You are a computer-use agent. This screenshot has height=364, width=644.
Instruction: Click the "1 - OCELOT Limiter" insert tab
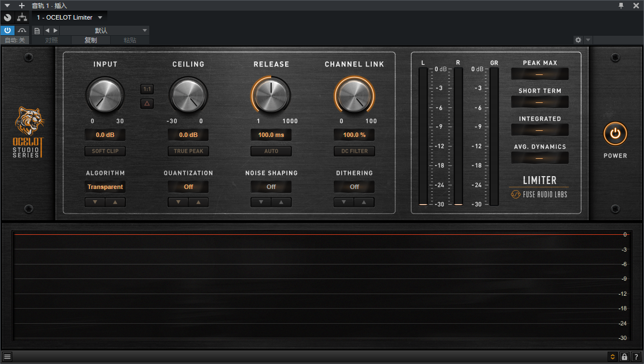click(x=64, y=17)
